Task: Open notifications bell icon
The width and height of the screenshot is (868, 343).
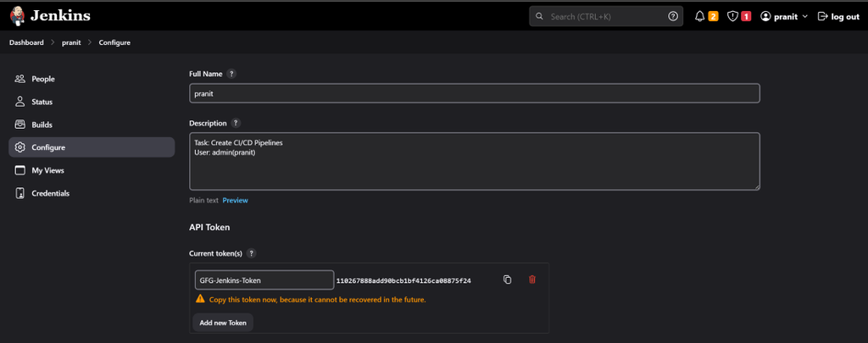Action: click(699, 17)
